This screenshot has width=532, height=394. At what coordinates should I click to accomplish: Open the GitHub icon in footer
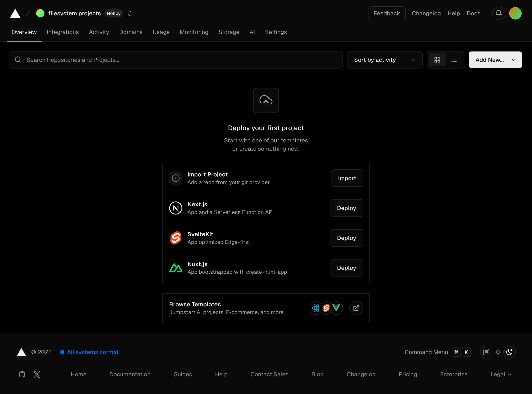click(22, 374)
